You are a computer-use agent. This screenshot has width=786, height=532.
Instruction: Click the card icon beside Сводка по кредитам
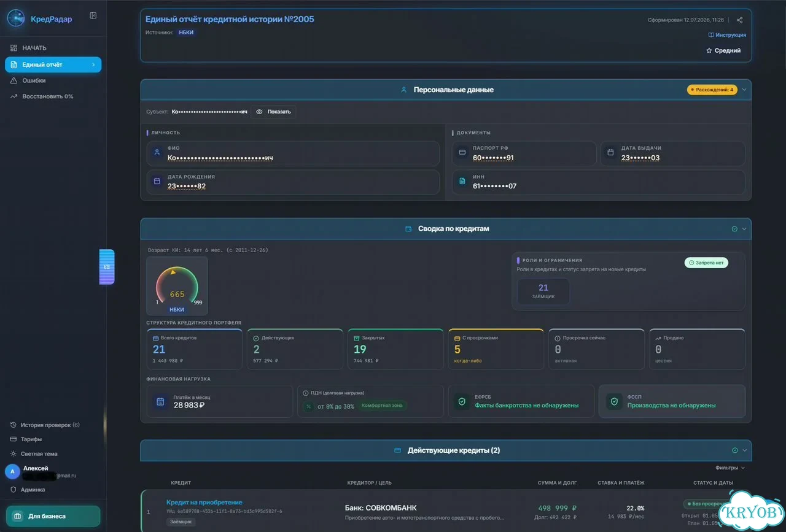pos(408,229)
